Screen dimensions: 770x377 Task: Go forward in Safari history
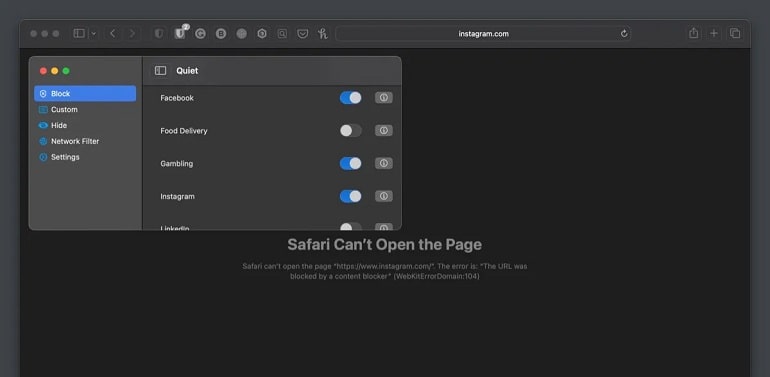click(x=132, y=33)
